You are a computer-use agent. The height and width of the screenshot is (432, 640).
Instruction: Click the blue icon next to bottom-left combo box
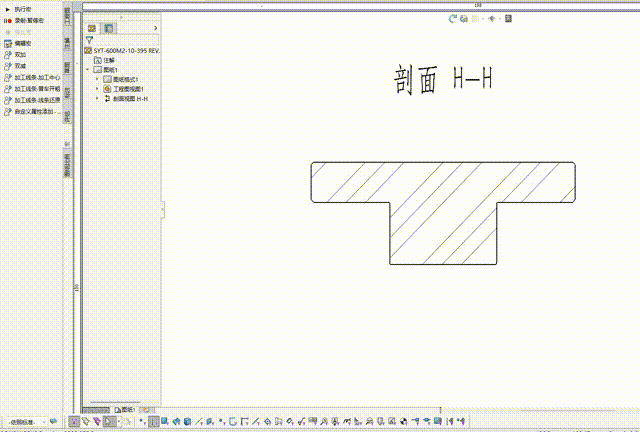pyautogui.click(x=53, y=421)
